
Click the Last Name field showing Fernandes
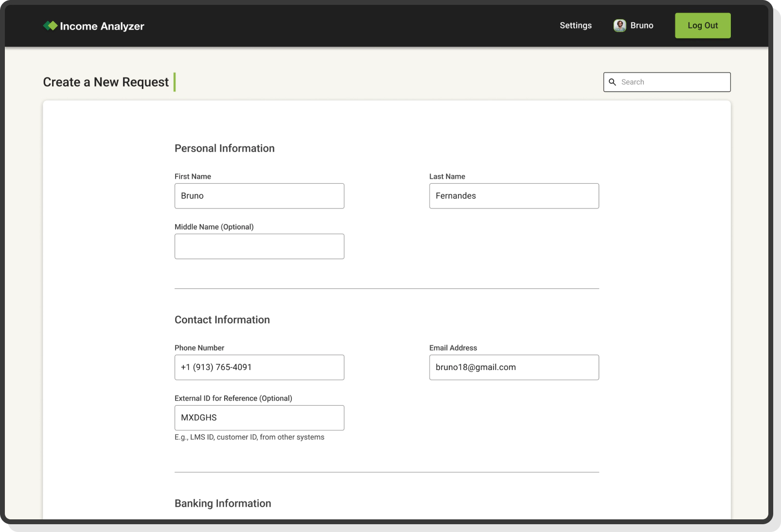[514, 195]
